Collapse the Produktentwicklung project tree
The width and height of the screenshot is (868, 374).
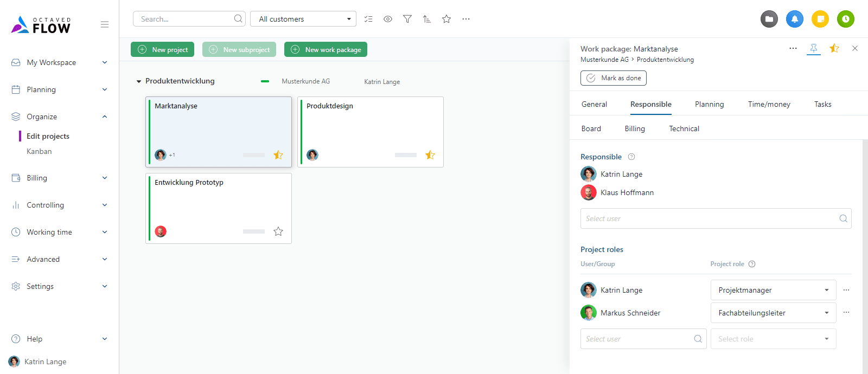(x=139, y=81)
